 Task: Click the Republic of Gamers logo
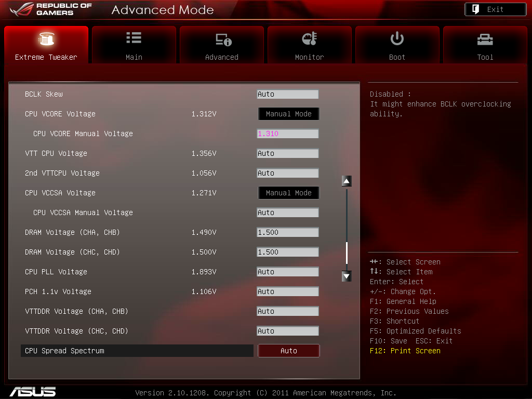(x=51, y=9)
